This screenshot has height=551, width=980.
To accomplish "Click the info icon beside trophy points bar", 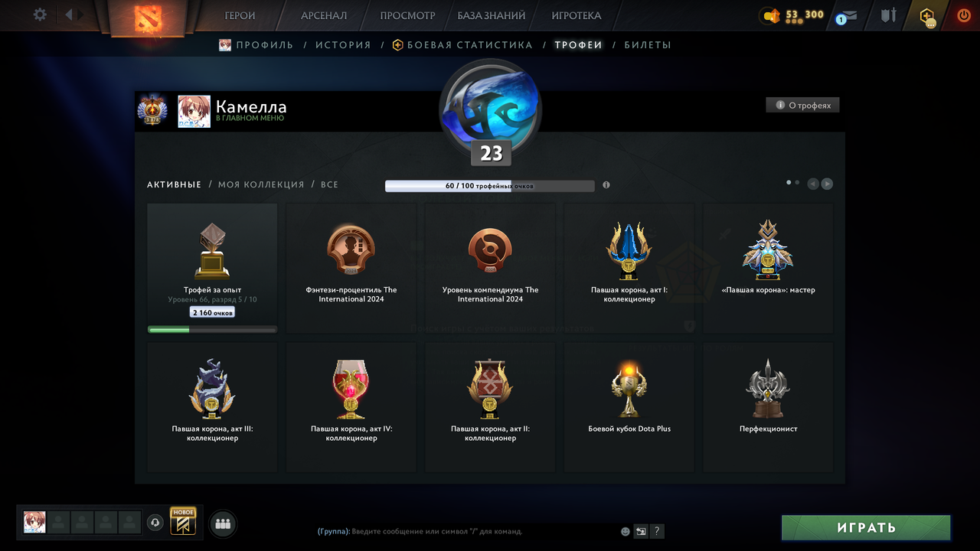I will point(606,185).
